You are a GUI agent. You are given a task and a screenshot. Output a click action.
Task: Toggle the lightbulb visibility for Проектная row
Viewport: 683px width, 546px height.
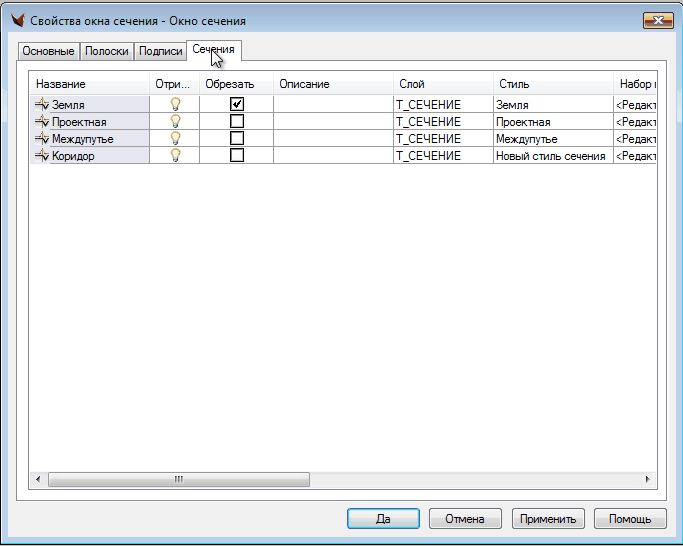coord(175,121)
